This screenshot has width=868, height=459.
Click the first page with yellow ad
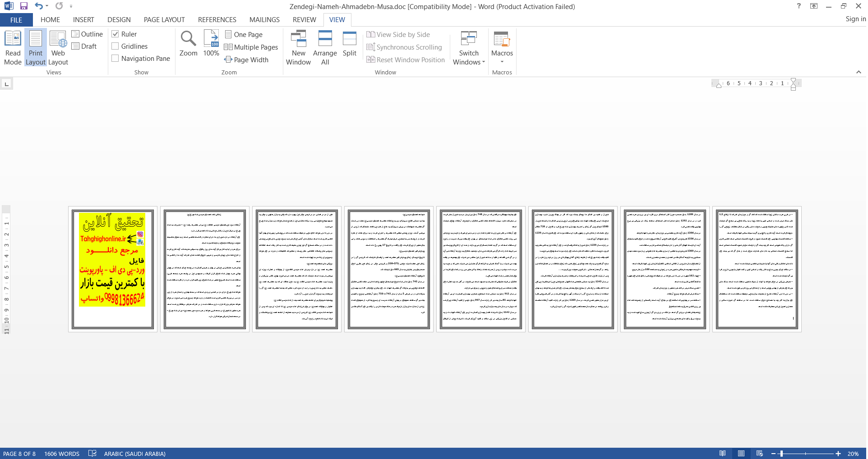(113, 269)
